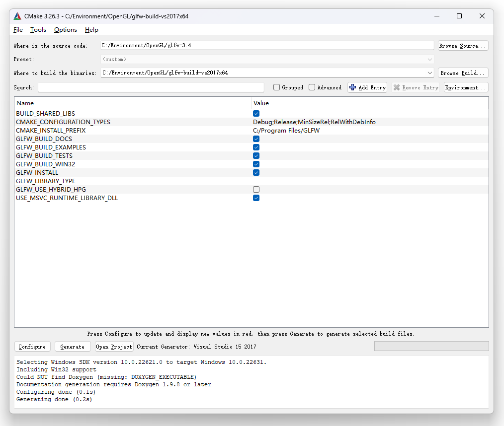
Task: Select the GLFW_INSTALL entry name
Action: pyautogui.click(x=37, y=172)
